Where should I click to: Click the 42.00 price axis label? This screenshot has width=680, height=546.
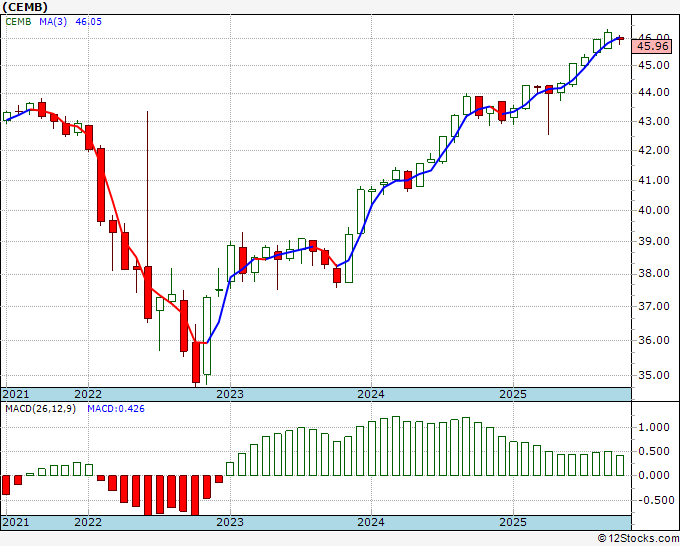654,150
